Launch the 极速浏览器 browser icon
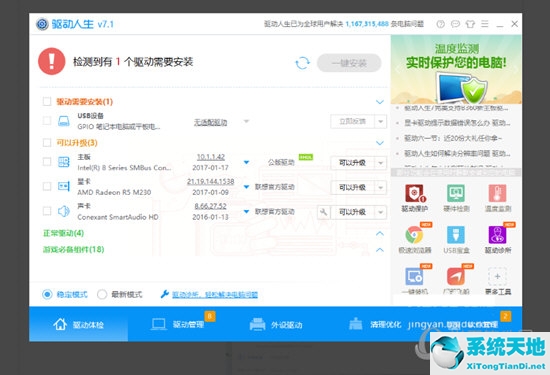This screenshot has width=550, height=375. pyautogui.click(x=415, y=235)
